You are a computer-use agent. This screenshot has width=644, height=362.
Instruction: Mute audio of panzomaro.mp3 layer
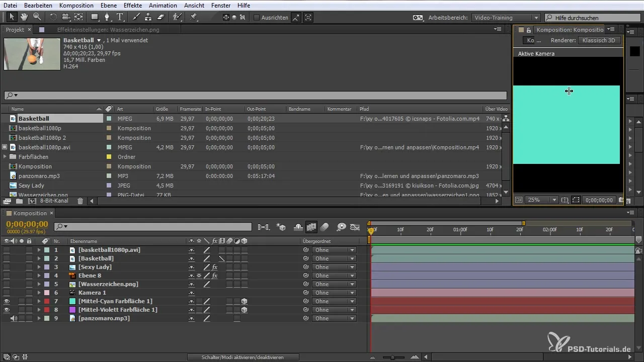pyautogui.click(x=14, y=318)
